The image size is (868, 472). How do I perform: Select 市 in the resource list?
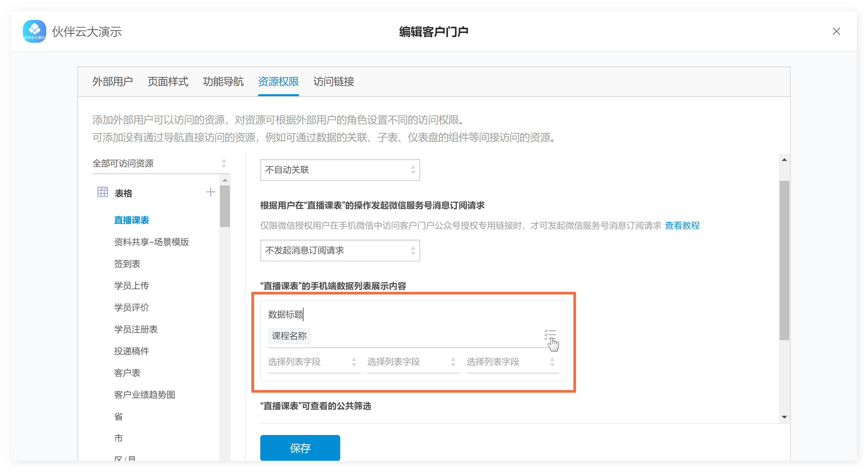(118, 439)
